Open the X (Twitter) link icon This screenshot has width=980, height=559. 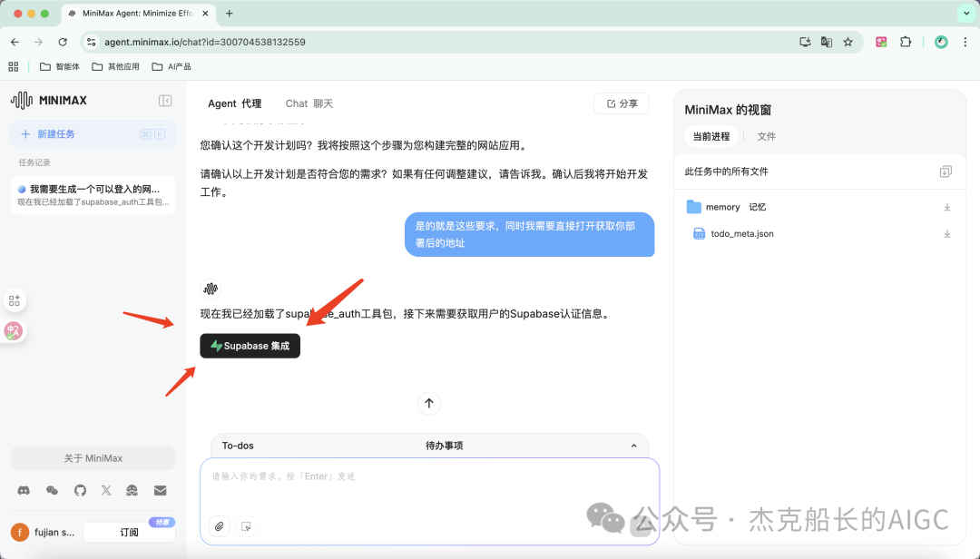(x=106, y=491)
